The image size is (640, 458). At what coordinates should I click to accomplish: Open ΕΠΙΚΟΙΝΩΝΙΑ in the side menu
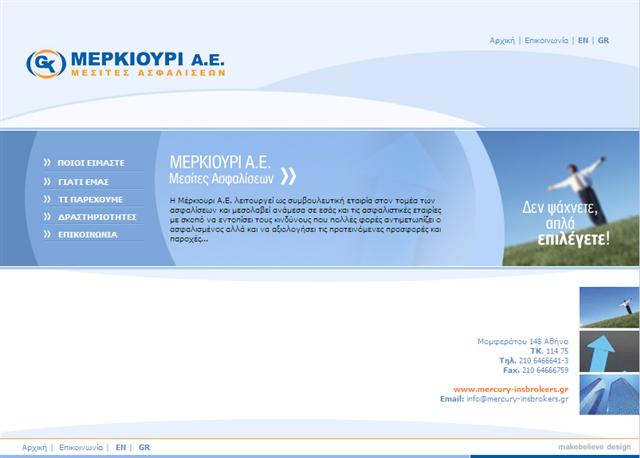[x=88, y=235]
